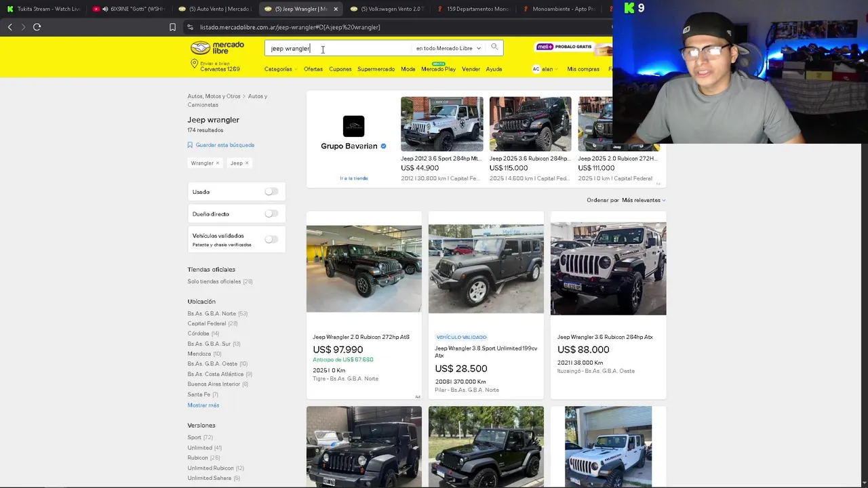The height and width of the screenshot is (488, 868).
Task: Open Mercado Play in the navigation bar
Action: (x=438, y=69)
